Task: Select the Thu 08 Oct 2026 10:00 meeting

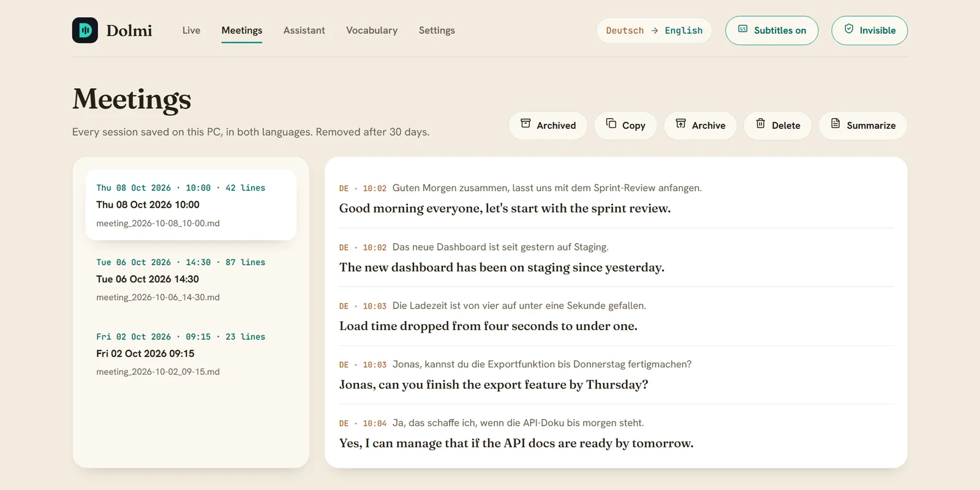Action: coord(191,205)
